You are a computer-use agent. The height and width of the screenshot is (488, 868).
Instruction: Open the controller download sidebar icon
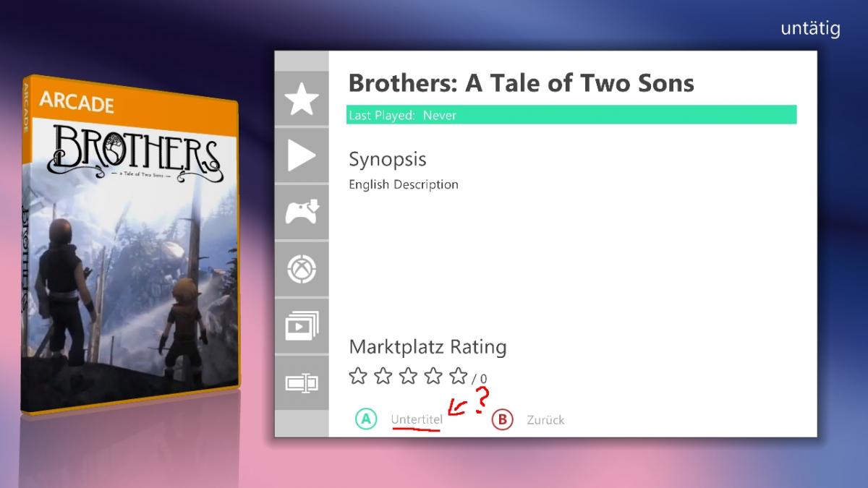pyautogui.click(x=302, y=213)
